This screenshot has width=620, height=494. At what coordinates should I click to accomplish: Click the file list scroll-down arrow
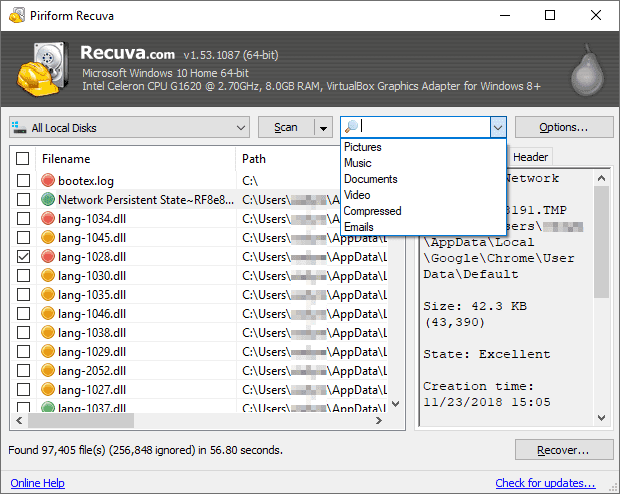pos(395,404)
